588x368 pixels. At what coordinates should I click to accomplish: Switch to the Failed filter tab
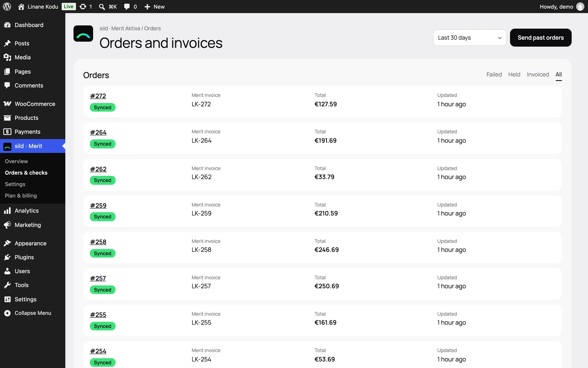pos(494,74)
